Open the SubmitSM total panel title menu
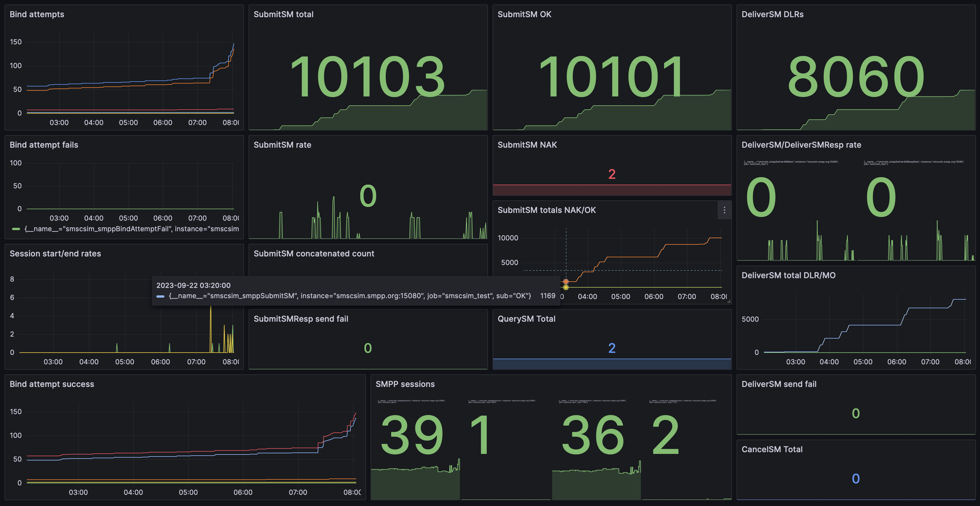 tap(284, 14)
